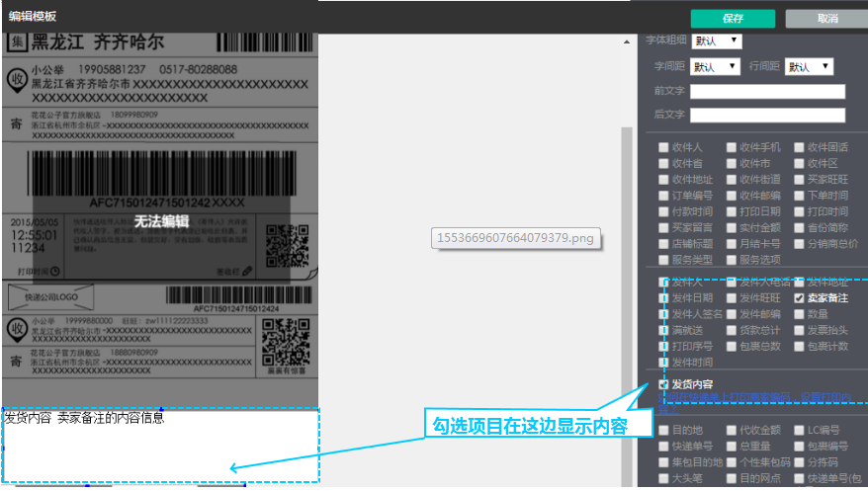Toggle the 付款时间 checkbox

point(663,211)
